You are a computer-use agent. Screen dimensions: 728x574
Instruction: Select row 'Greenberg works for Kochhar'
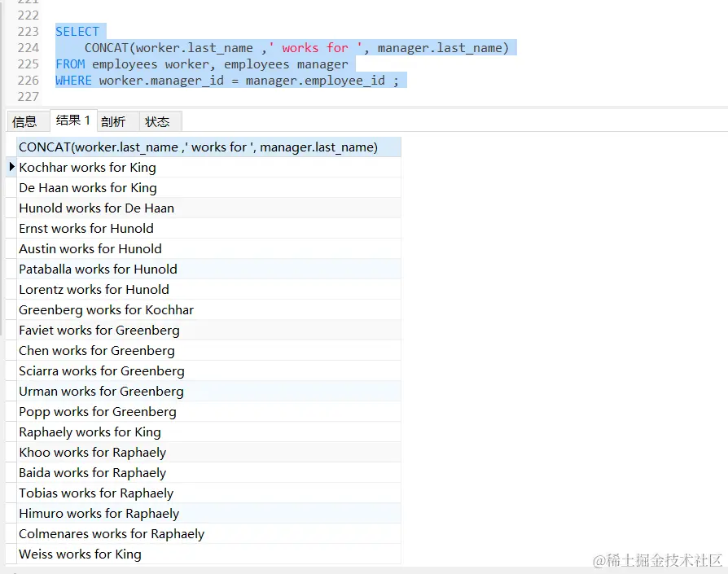208,310
